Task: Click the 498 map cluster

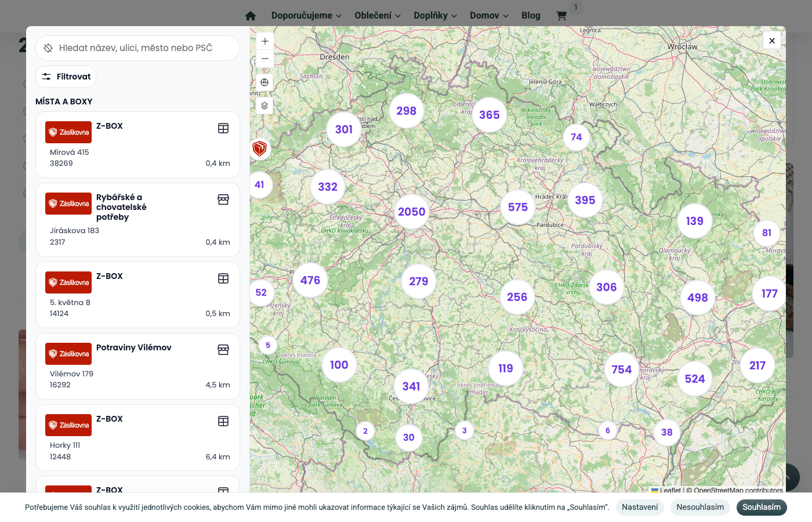Action: pyautogui.click(x=698, y=298)
